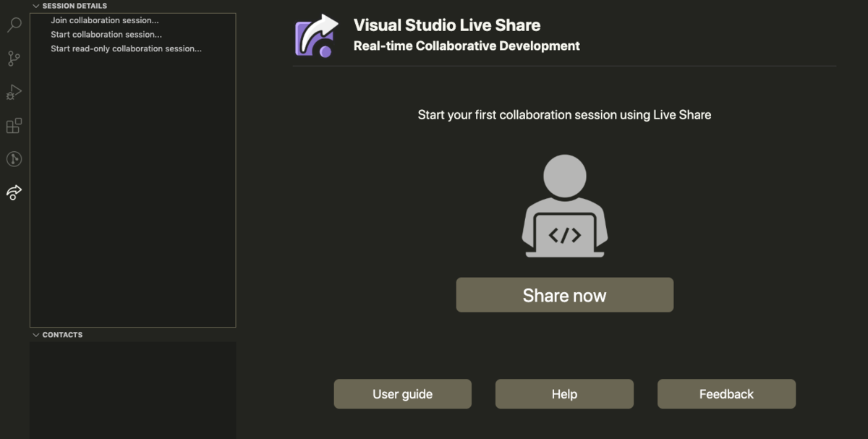The width and height of the screenshot is (868, 439).
Task: Collapse the Session Details section
Action: click(36, 6)
